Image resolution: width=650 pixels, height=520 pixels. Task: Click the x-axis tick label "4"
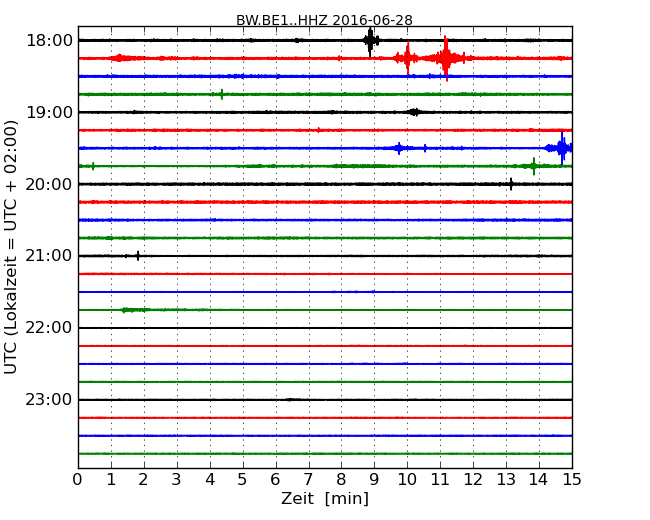(210, 480)
